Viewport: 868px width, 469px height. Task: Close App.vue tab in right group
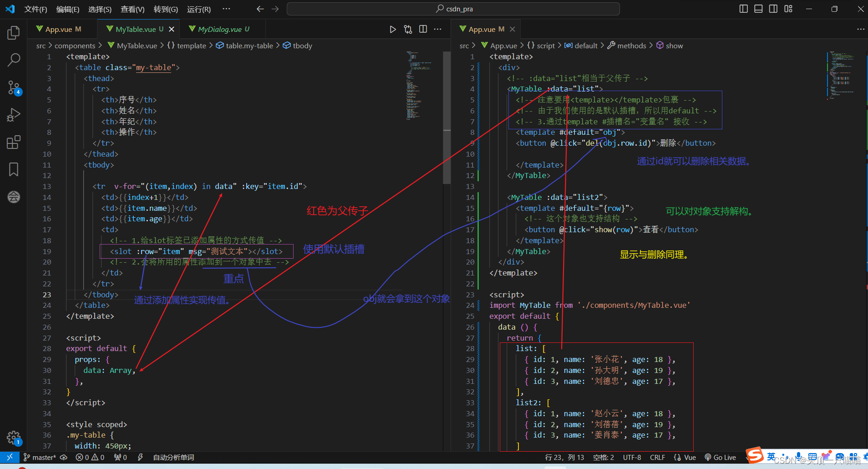513,29
